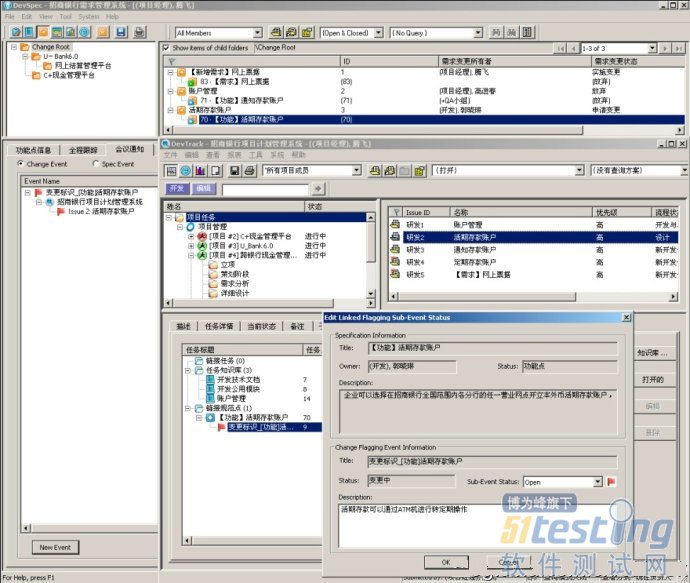Collapse the 项目管理 tree node
Image resolution: width=690 pixels, height=583 pixels.
(180, 227)
